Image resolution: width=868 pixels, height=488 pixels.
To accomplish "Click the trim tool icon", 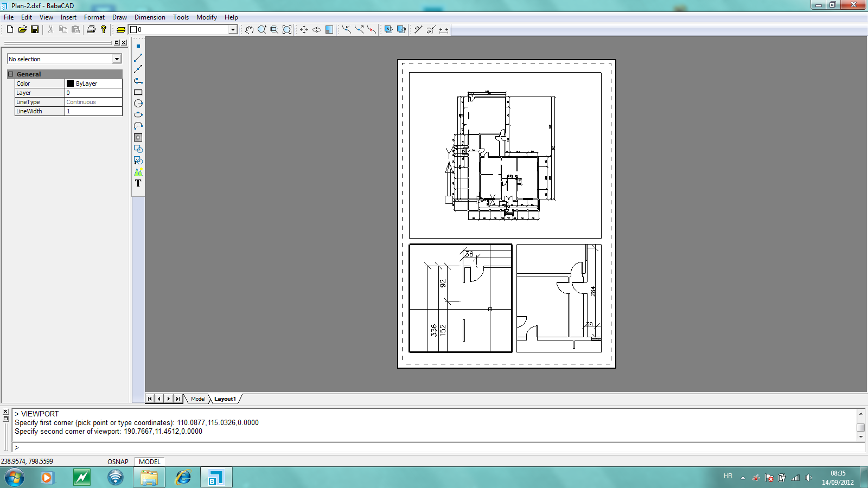I will coord(346,29).
